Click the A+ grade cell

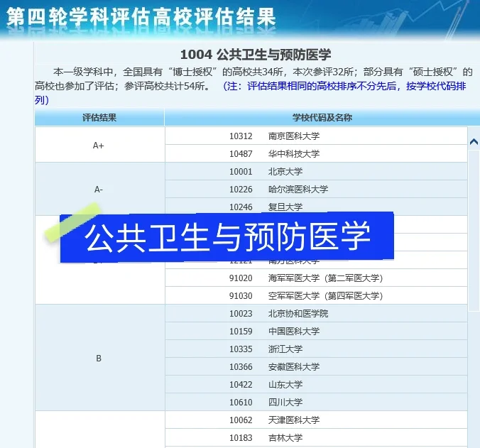(x=99, y=145)
